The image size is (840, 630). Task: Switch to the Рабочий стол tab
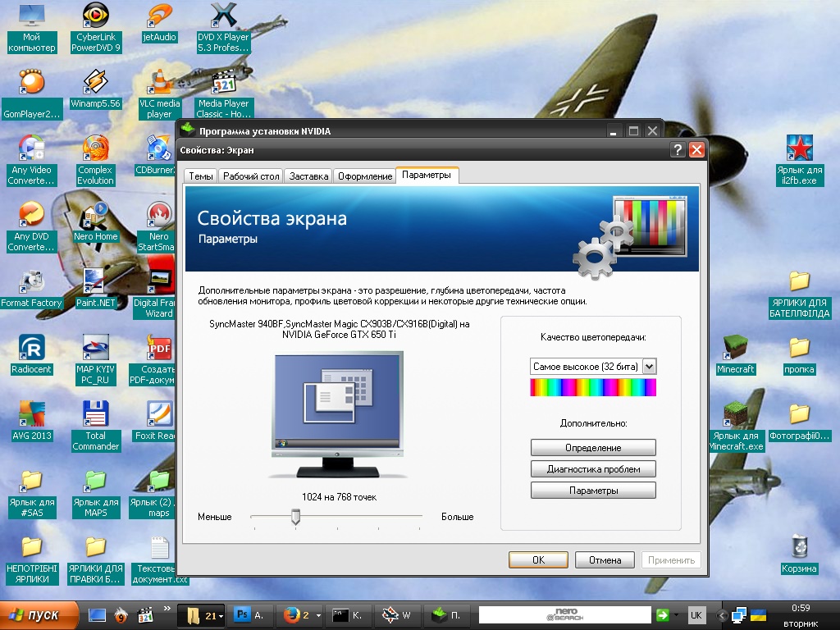251,176
